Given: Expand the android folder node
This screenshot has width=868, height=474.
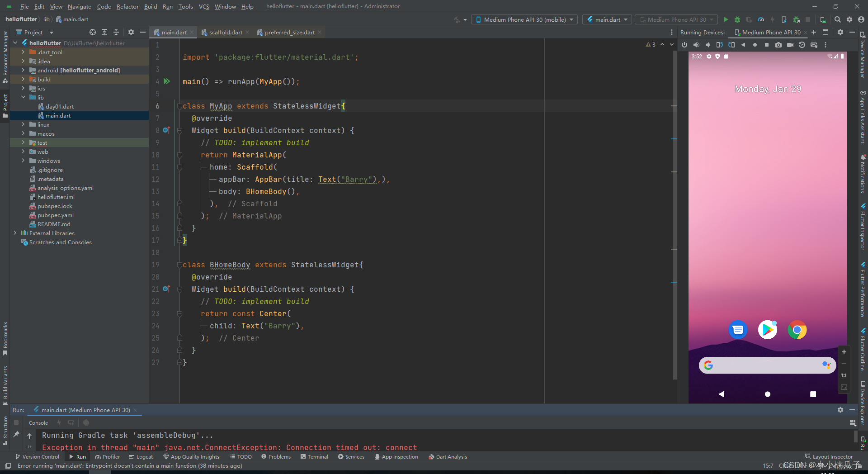Looking at the screenshot, I should tap(23, 70).
